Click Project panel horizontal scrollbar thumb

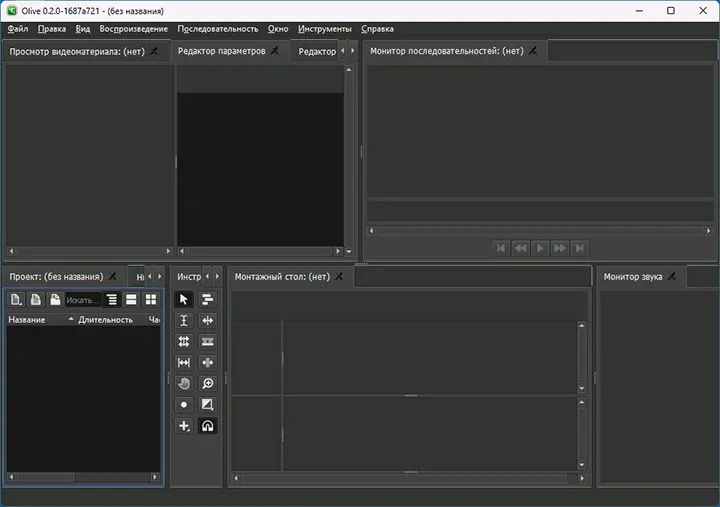pos(45,477)
